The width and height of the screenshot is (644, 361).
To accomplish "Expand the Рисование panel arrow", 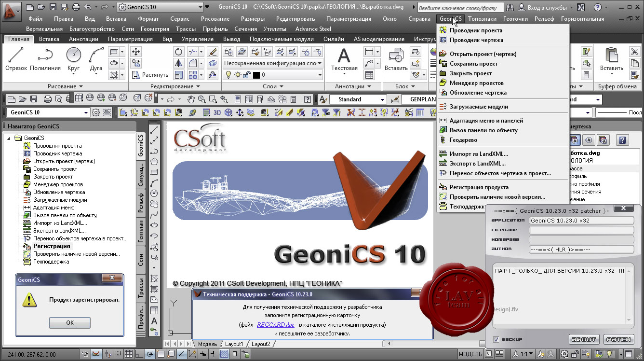I will click(x=81, y=86).
